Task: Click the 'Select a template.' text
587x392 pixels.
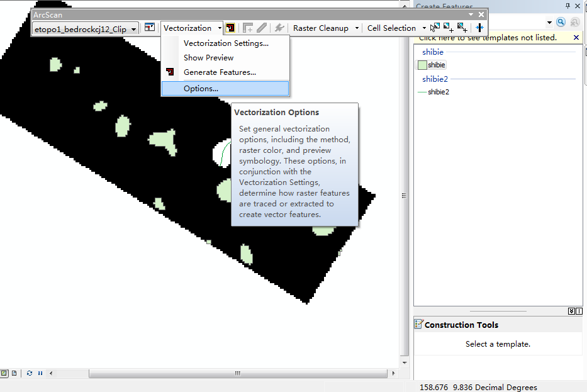Action: click(498, 344)
